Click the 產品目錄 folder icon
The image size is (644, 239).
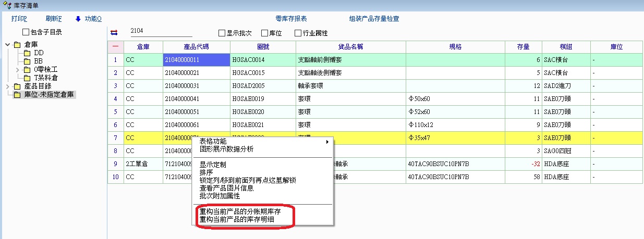(17, 86)
